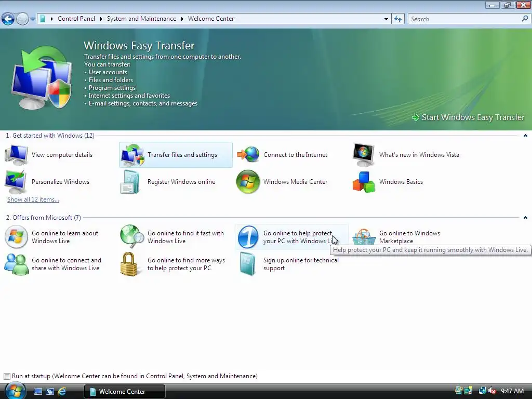Screen dimensions: 532x399
Task: Click Welcome Center taskbar button
Action: pyautogui.click(x=125, y=392)
